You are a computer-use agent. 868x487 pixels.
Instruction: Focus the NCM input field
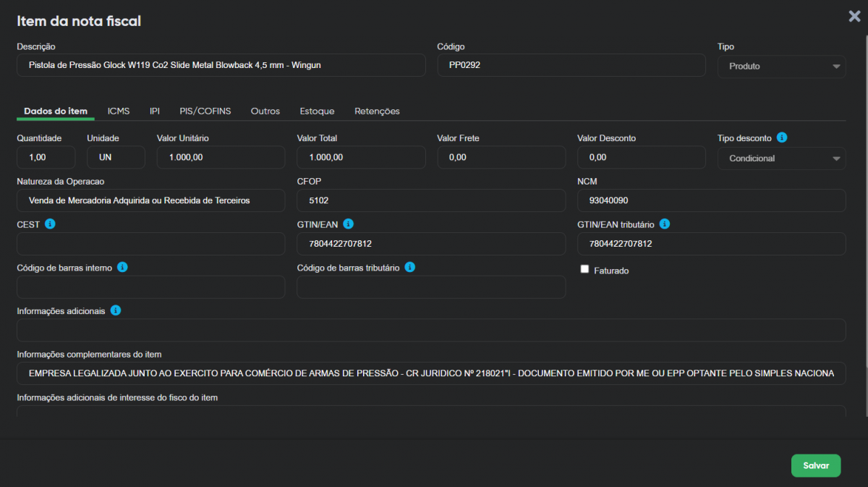click(x=711, y=200)
